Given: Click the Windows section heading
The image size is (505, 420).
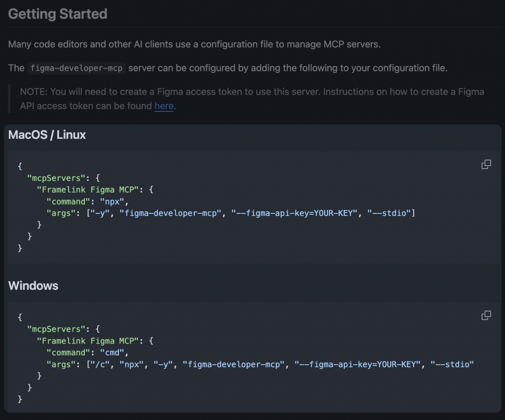Looking at the screenshot, I should click(34, 285).
